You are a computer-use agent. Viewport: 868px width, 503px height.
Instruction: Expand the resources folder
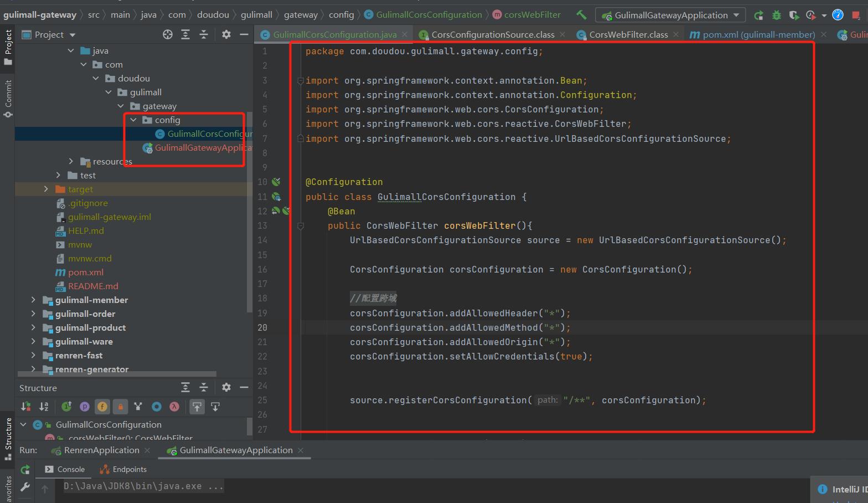tap(71, 161)
